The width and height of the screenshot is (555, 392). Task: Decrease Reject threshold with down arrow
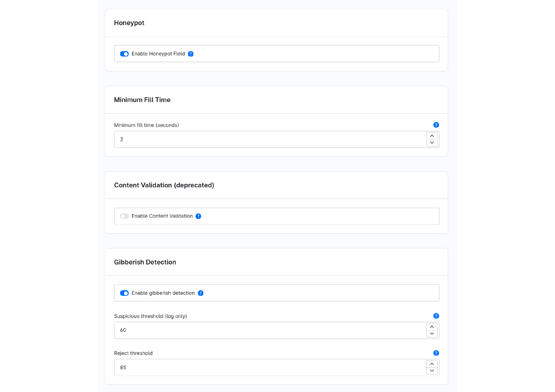[432, 371]
